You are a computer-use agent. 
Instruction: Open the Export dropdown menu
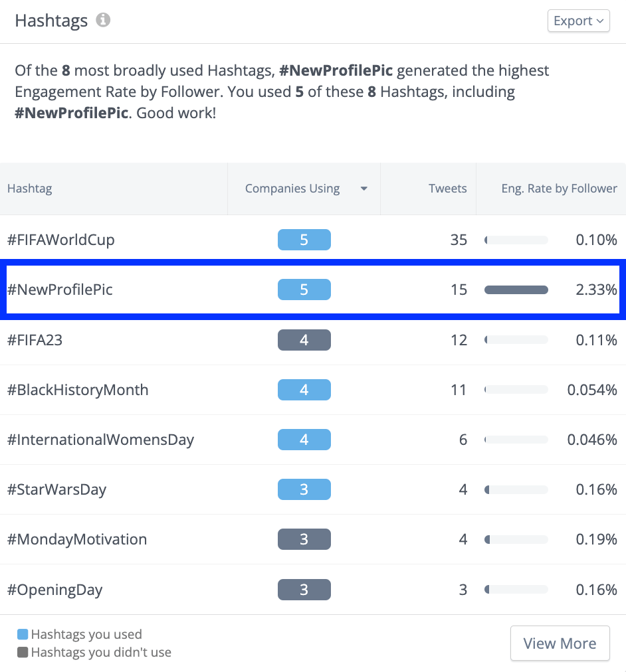[x=577, y=21]
